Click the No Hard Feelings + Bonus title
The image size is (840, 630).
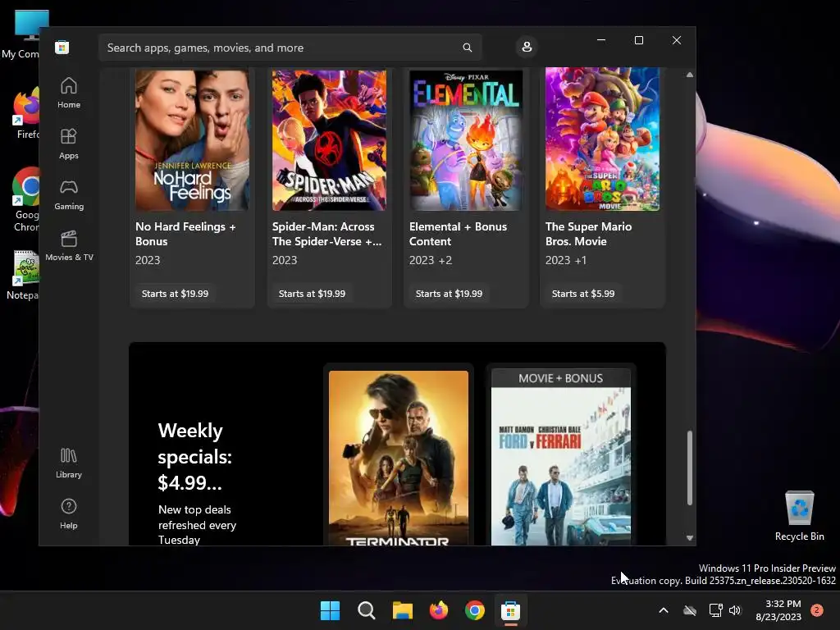[x=185, y=234]
